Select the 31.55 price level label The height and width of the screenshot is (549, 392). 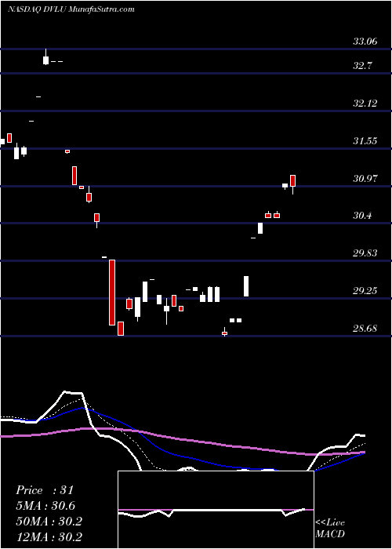365,140
